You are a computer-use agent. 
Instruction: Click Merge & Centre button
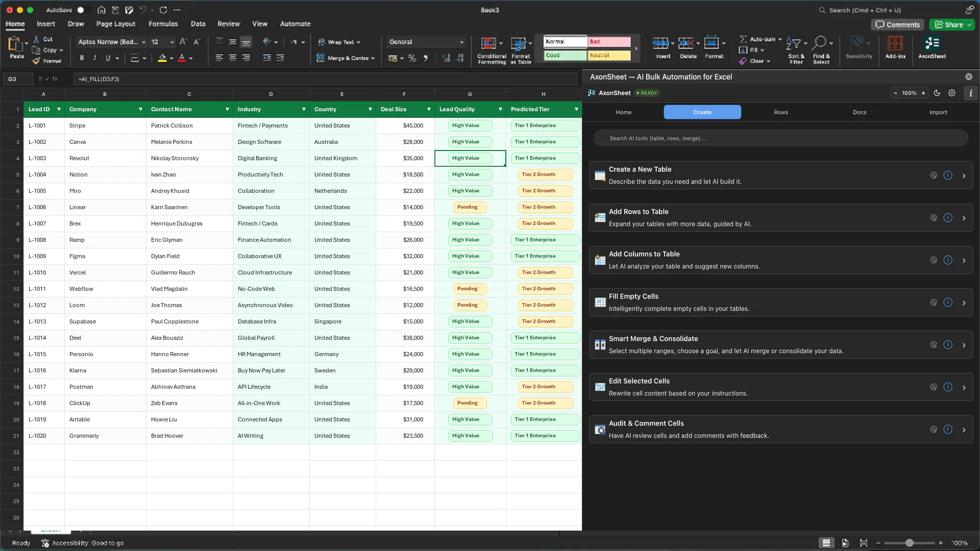click(x=346, y=58)
